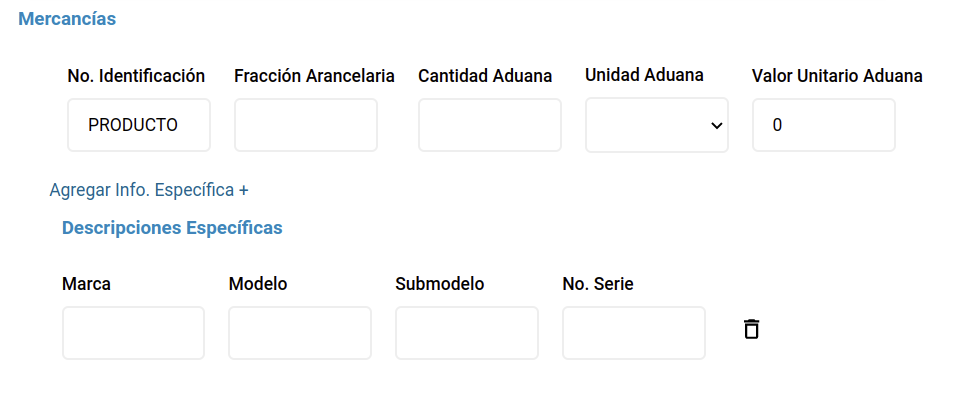Viewport: 972px width, 399px height.
Task: Click the Submodelo label text
Action: tap(440, 284)
